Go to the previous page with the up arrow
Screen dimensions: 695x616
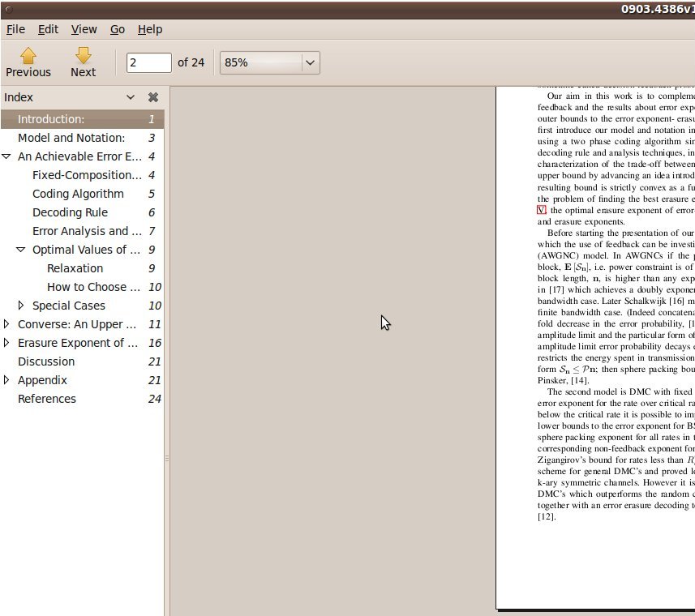pos(28,62)
